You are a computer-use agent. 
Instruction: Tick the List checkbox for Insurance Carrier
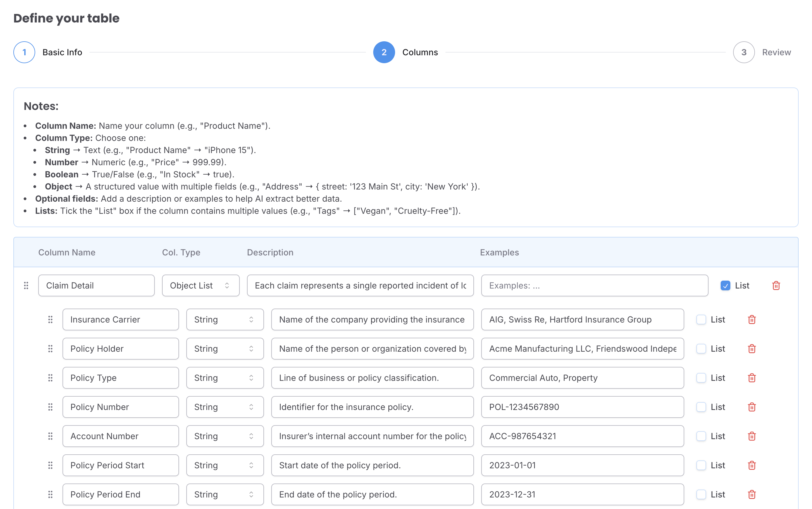click(701, 319)
